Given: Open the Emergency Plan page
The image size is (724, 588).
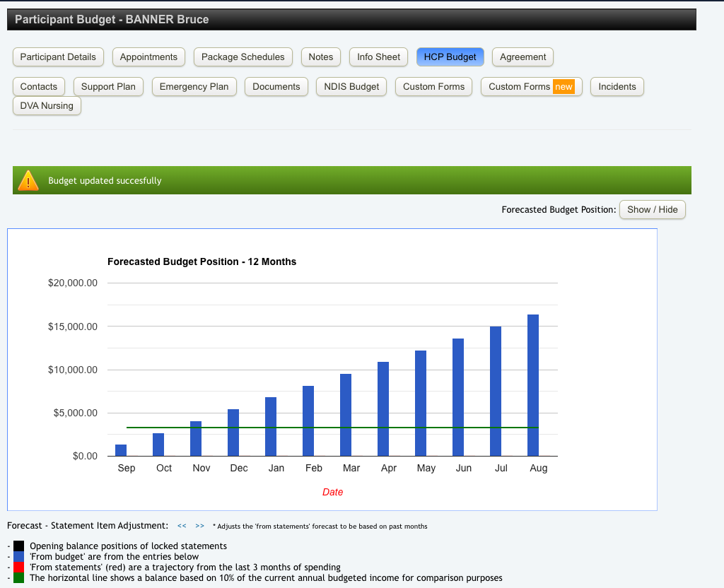Looking at the screenshot, I should pyautogui.click(x=194, y=87).
